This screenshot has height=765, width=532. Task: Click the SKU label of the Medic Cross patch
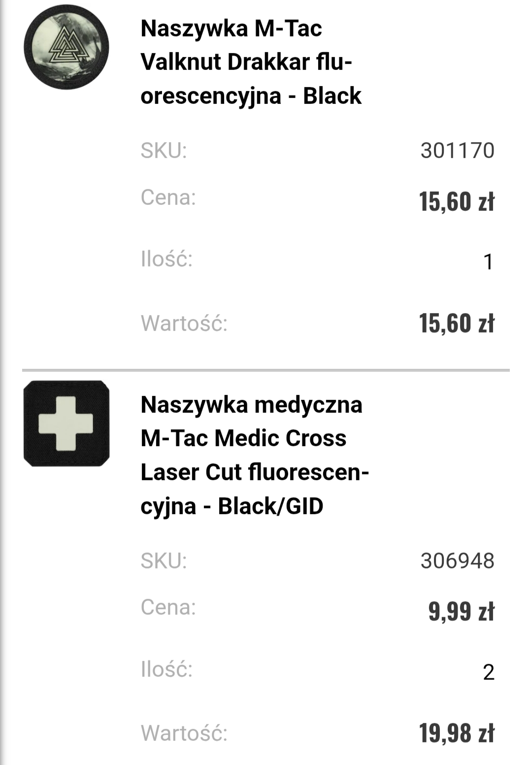[164, 561]
